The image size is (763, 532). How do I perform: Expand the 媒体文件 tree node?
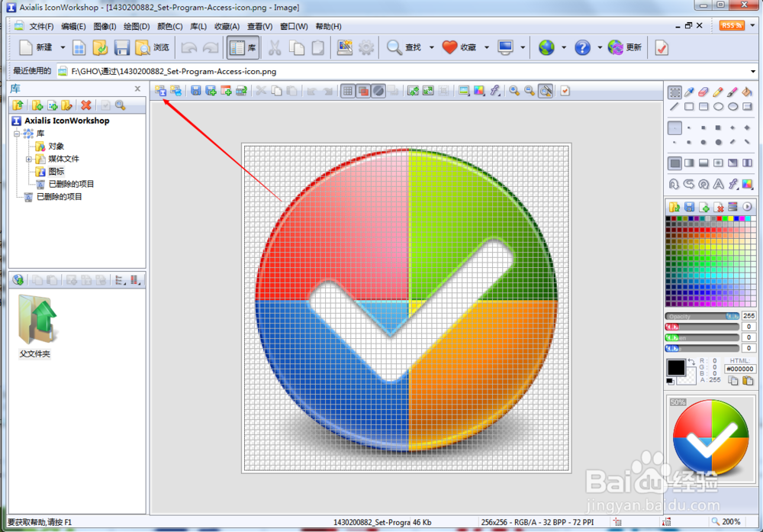tap(29, 159)
